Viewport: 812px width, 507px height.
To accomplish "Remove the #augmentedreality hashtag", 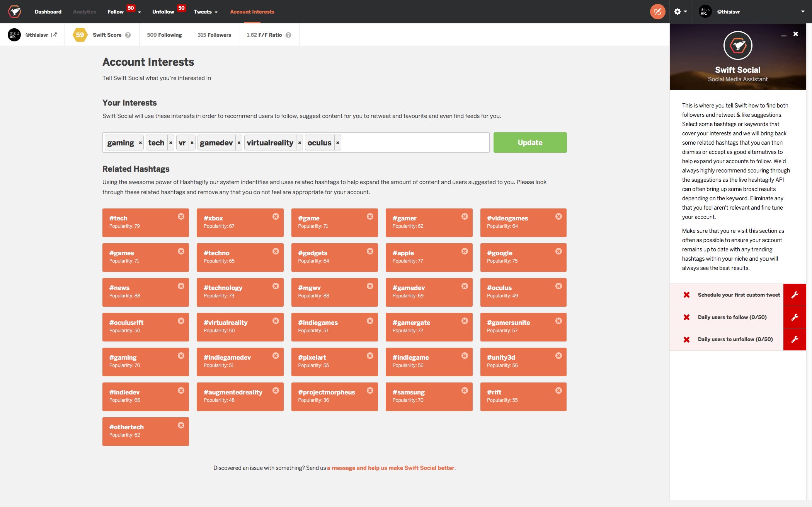I will [x=276, y=391].
